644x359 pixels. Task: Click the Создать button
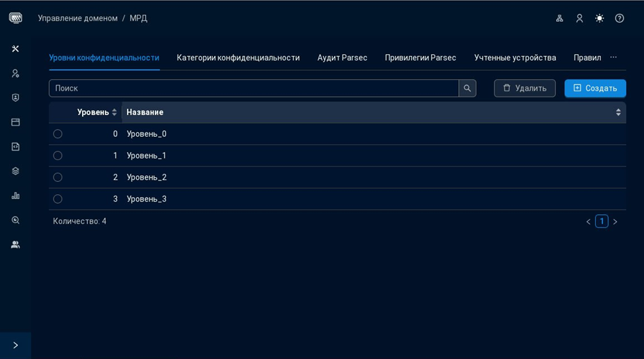[x=595, y=88]
